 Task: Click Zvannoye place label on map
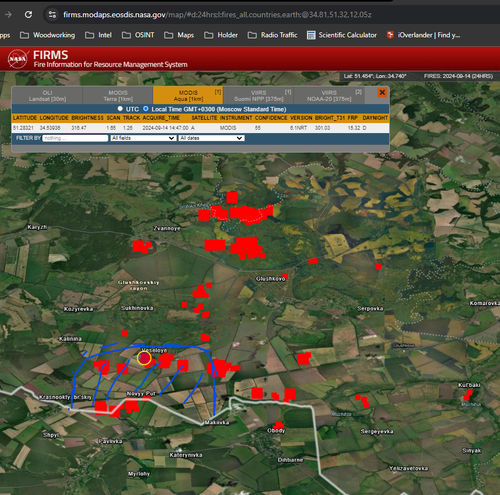[x=167, y=228]
